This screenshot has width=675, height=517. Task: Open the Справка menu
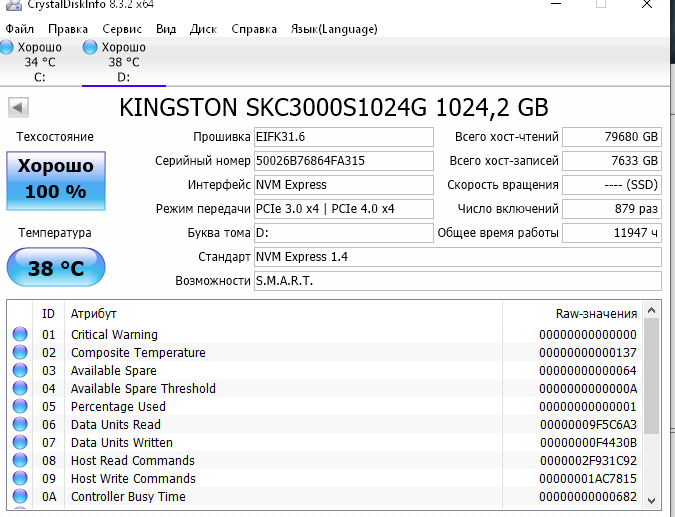(254, 29)
